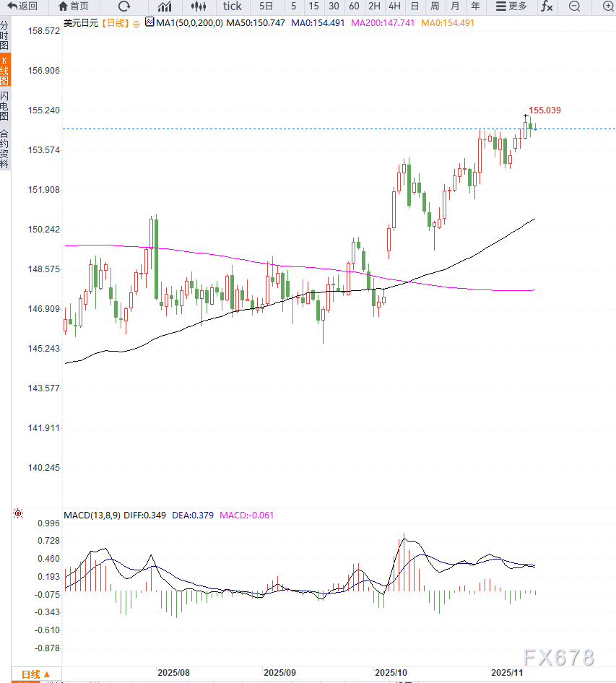Open the fx indicator formula icon
This screenshot has height=683, width=616.
pos(547,6)
